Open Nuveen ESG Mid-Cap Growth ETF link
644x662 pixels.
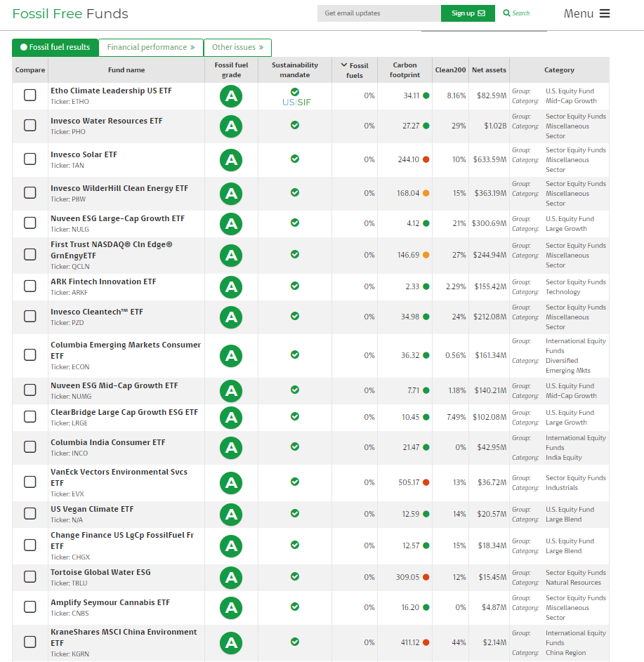[114, 385]
